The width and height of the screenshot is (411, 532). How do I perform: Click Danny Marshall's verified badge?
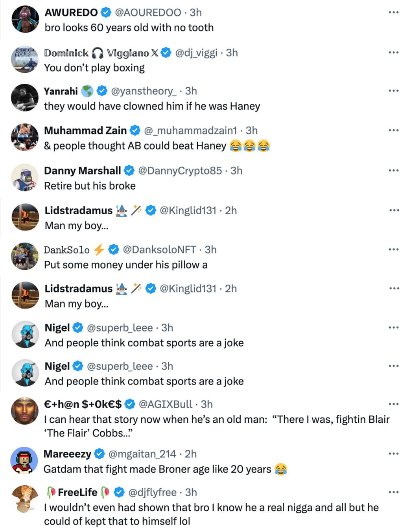point(129,170)
